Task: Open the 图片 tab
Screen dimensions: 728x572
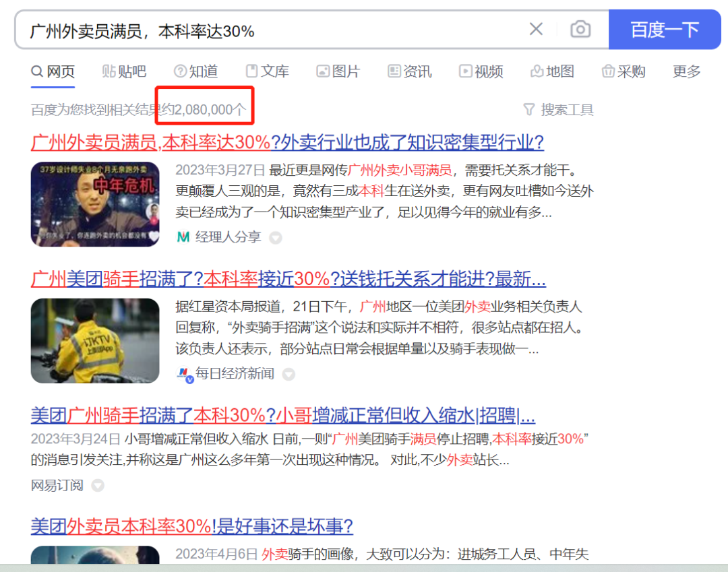Action: [338, 71]
